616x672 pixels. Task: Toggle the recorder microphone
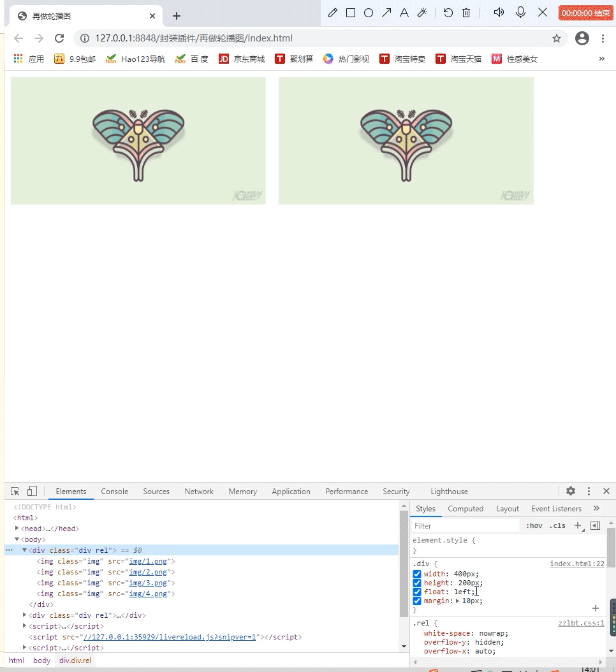(520, 12)
